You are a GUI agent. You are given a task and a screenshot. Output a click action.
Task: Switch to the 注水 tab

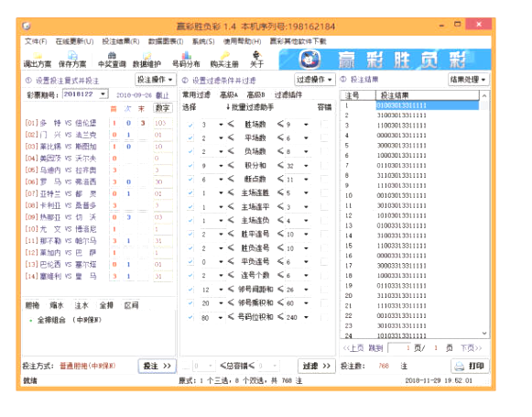81,305
